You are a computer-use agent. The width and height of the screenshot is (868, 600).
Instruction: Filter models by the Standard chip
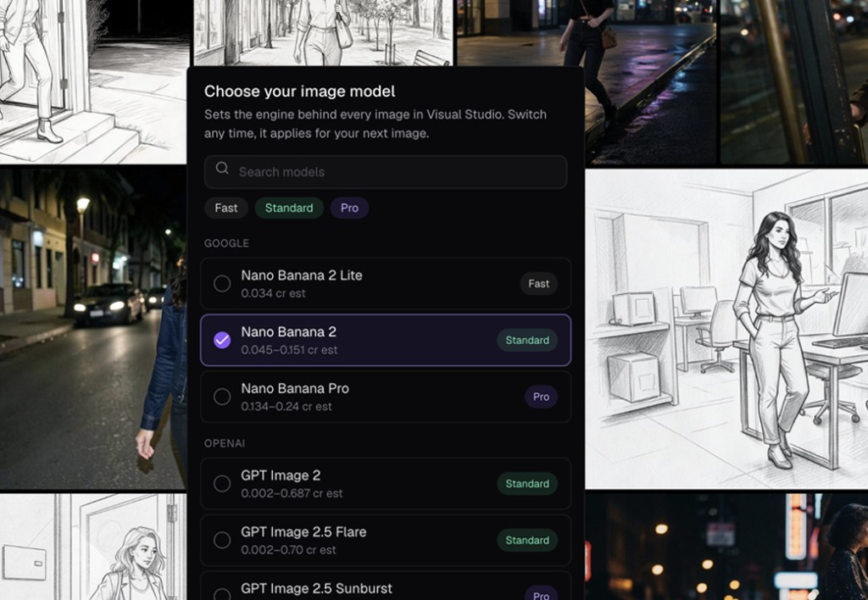pyautogui.click(x=289, y=208)
